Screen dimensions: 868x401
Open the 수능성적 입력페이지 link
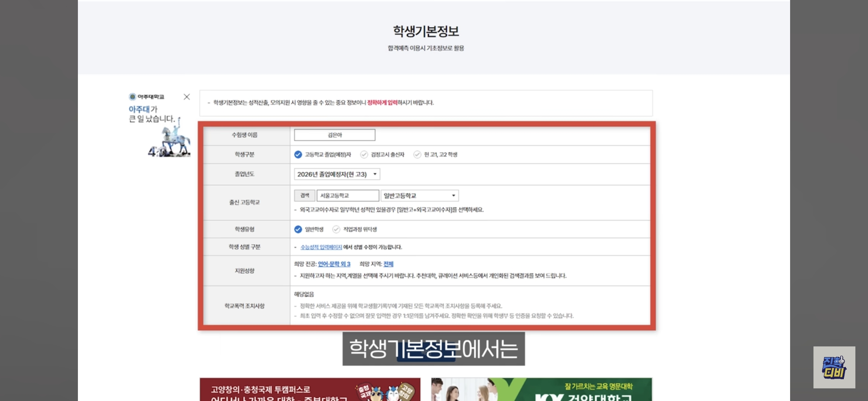(x=321, y=247)
